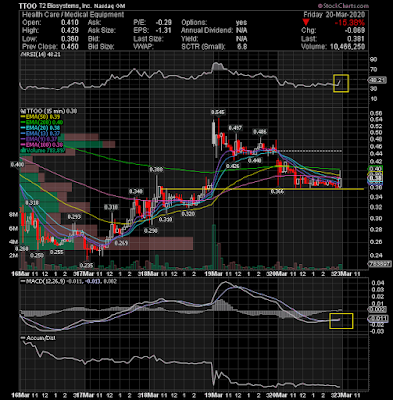Click the Options value yes
The image size is (393, 400).
(x=241, y=23)
